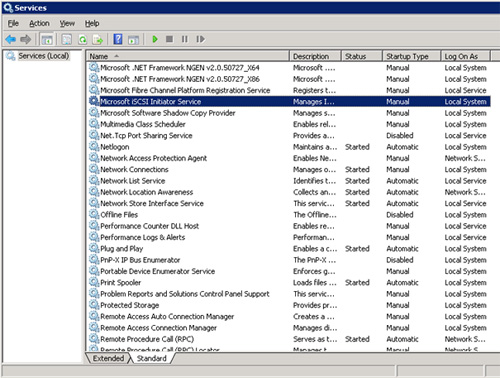Select Performance Logs & Alerts
Viewport: 500px width, 378px height.
[x=289, y=237]
